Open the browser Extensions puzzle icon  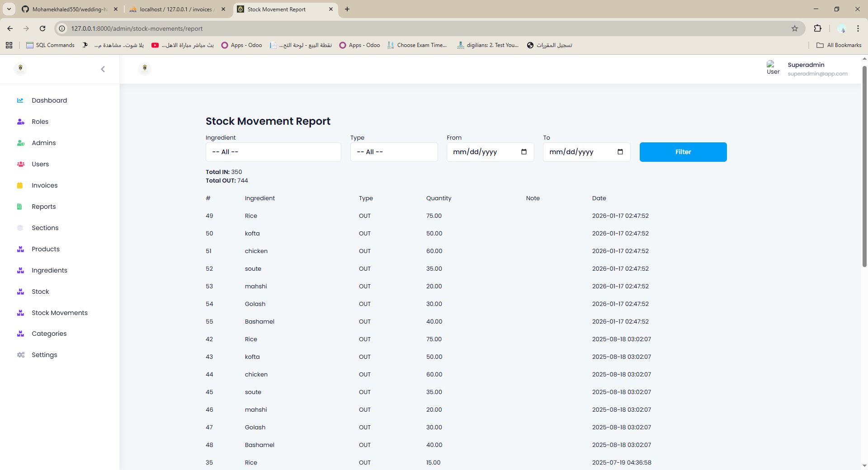[817, 28]
